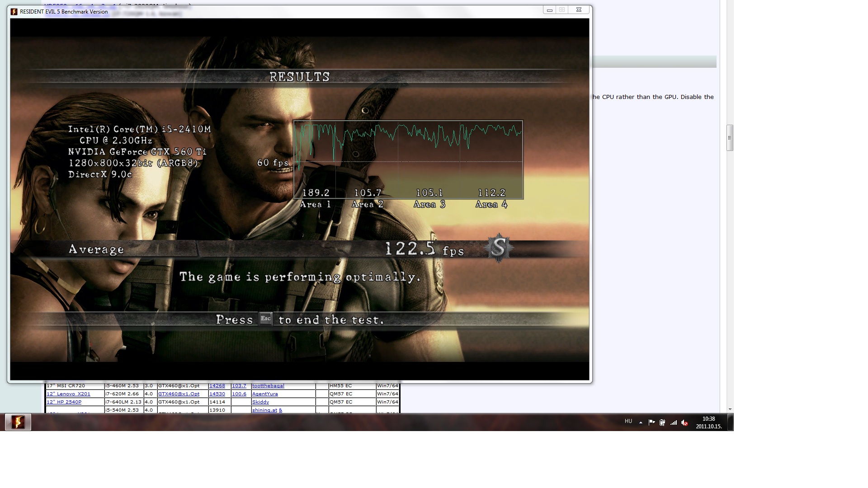Click the Area 4 label

(491, 205)
